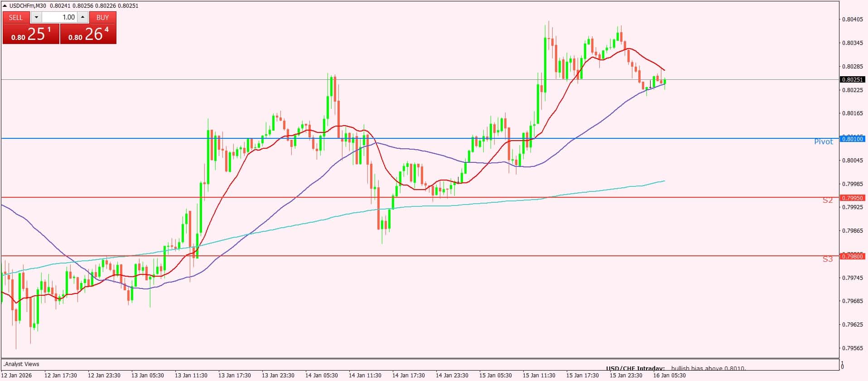This screenshot has width=868, height=381.
Task: Click the red 0.79800 price tag
Action: click(x=852, y=257)
